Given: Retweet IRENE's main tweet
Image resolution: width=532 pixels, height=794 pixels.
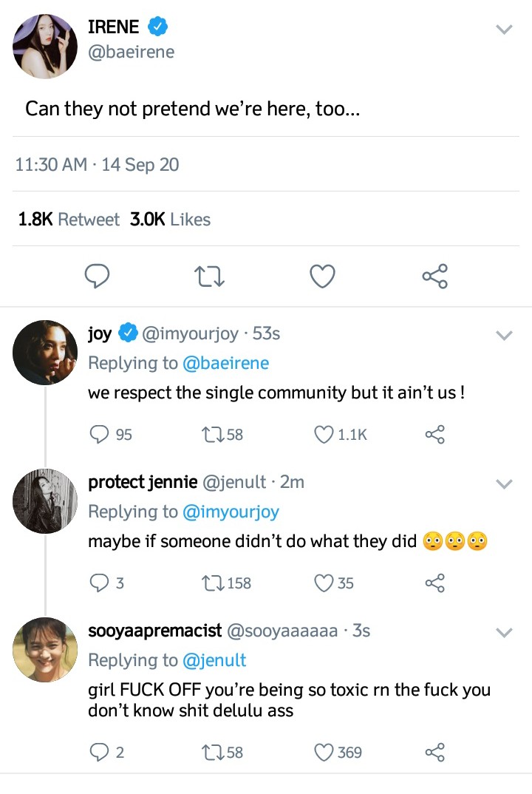Looking at the screenshot, I should [209, 276].
